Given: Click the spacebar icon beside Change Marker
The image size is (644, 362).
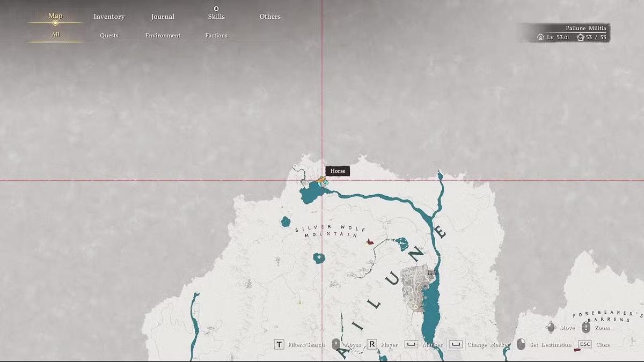Looking at the screenshot, I should coord(456,344).
